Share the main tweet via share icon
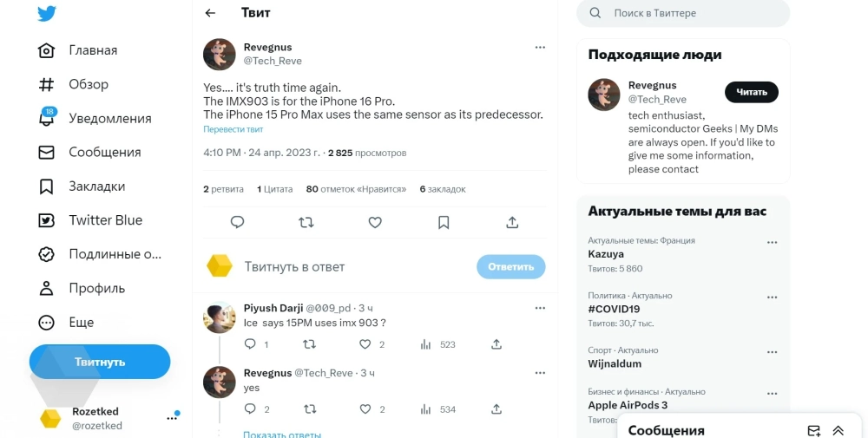This screenshot has width=868, height=438. (x=512, y=223)
